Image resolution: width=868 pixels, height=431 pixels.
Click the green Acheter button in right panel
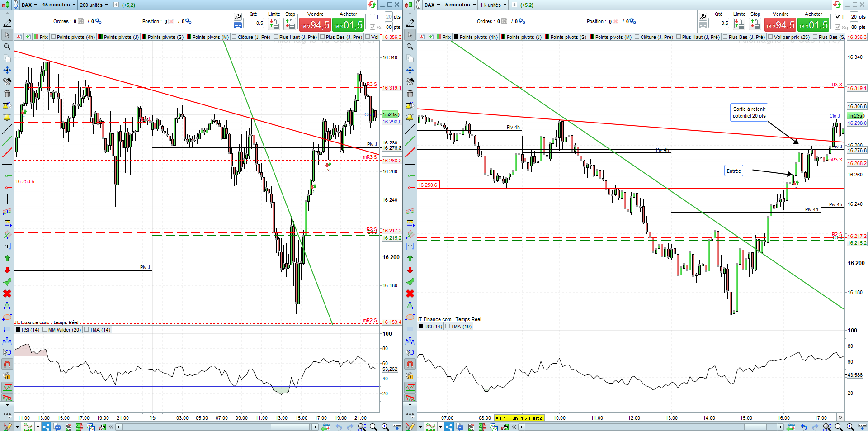pos(813,25)
